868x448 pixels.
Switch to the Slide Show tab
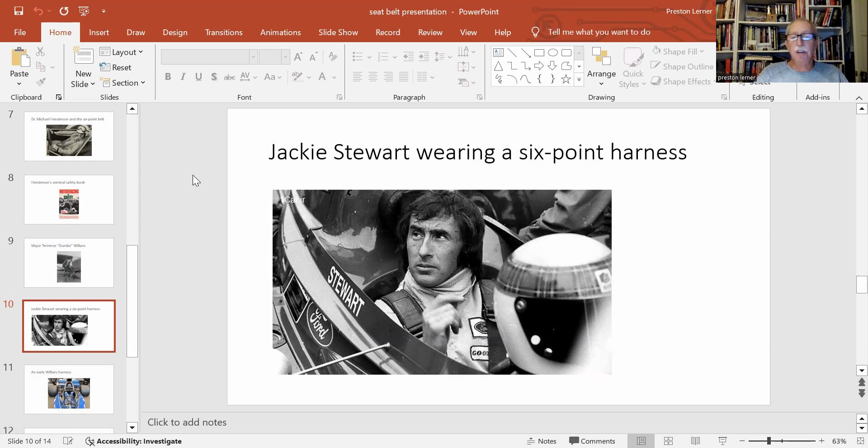pyautogui.click(x=338, y=32)
